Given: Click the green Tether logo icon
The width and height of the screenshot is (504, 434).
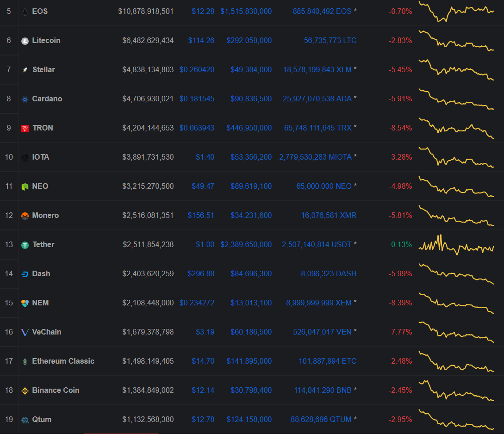Looking at the screenshot, I should click(25, 245).
